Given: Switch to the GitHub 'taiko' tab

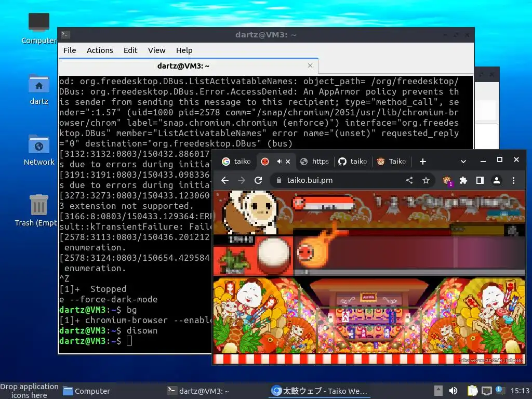Looking at the screenshot, I should (353, 162).
